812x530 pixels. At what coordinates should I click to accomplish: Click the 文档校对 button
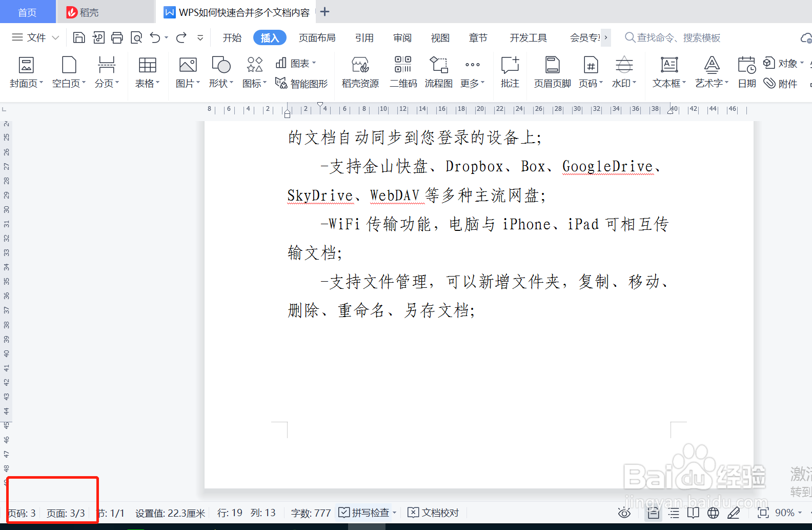[433, 513]
